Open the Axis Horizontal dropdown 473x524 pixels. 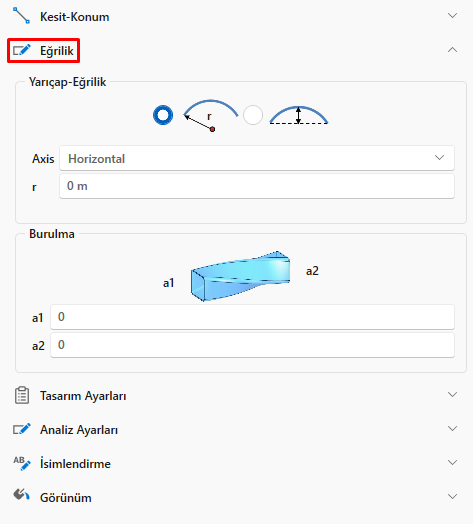click(x=257, y=158)
